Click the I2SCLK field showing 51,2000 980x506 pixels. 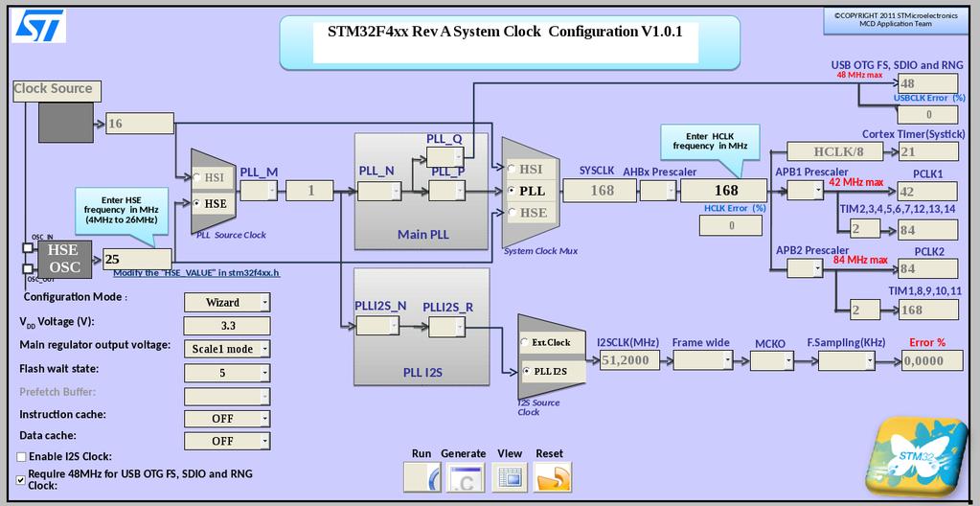[x=630, y=360]
